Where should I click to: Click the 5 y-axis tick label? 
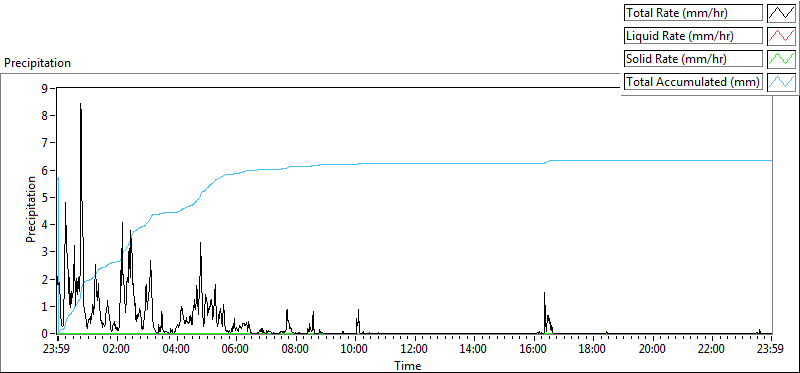44,197
